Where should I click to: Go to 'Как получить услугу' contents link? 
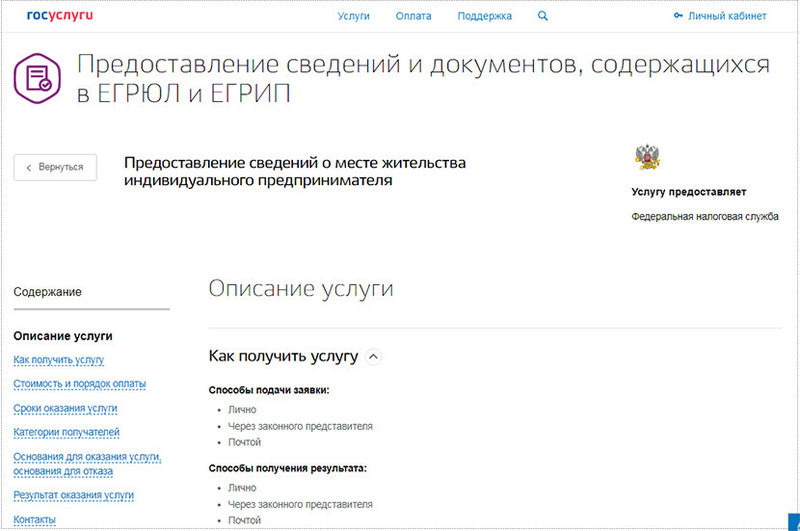pyautogui.click(x=59, y=360)
